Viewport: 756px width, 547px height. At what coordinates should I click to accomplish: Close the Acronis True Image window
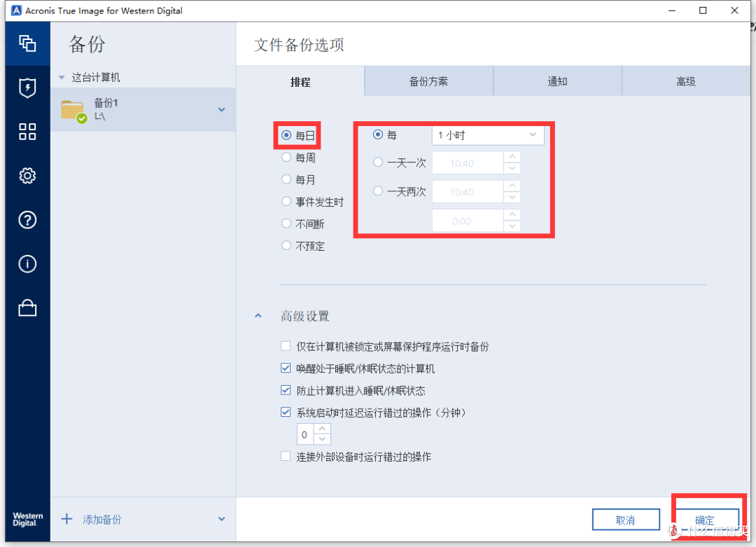coord(734,11)
